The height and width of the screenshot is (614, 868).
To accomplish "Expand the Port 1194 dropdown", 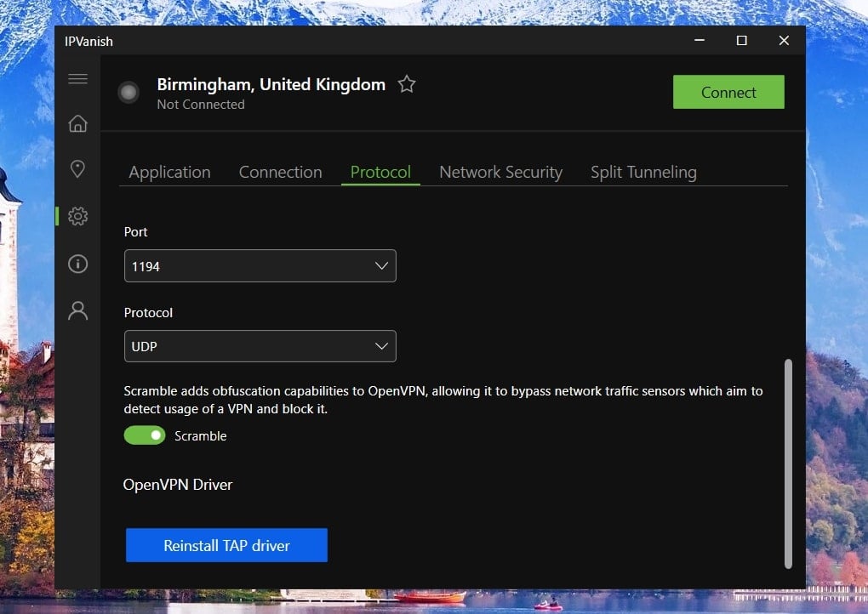I will click(260, 266).
